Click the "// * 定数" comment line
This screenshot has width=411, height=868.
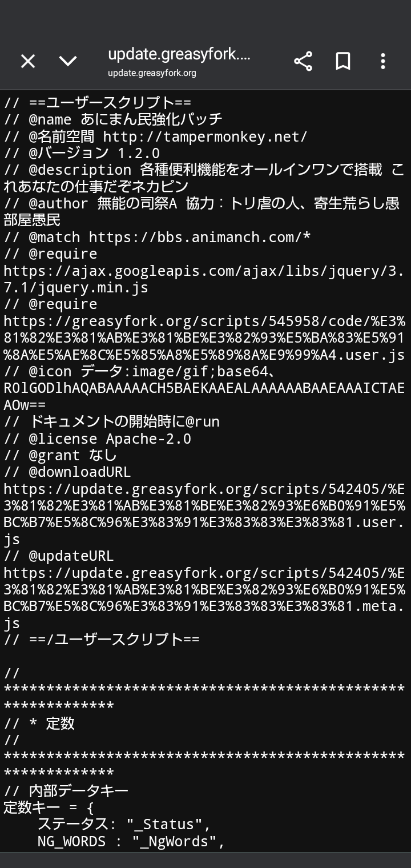[x=39, y=724]
